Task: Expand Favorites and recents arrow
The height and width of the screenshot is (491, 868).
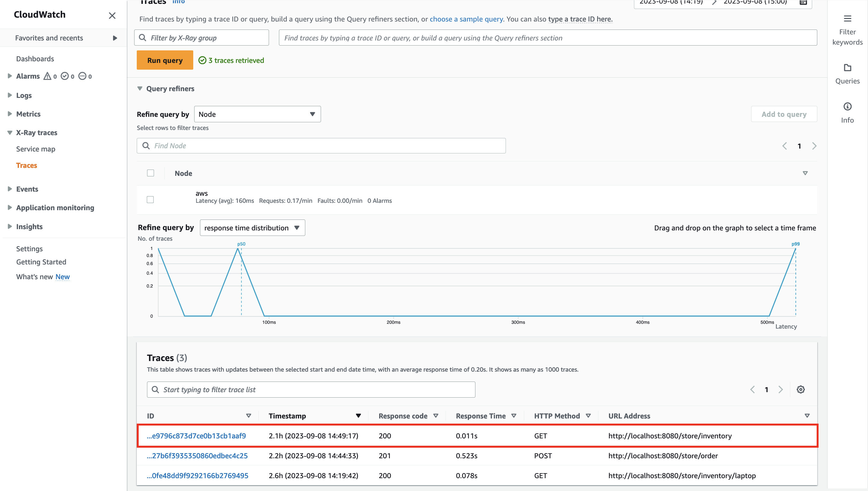Action: tap(115, 38)
